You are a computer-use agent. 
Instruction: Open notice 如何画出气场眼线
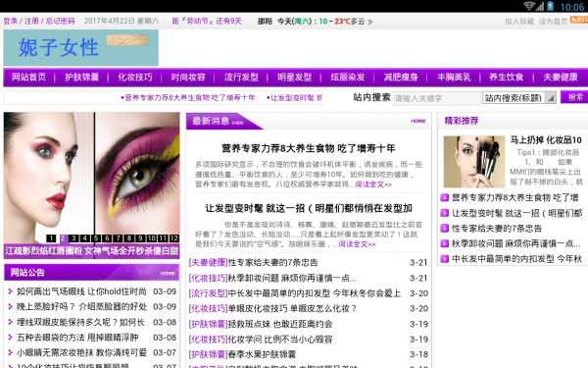pyautogui.click(x=81, y=291)
